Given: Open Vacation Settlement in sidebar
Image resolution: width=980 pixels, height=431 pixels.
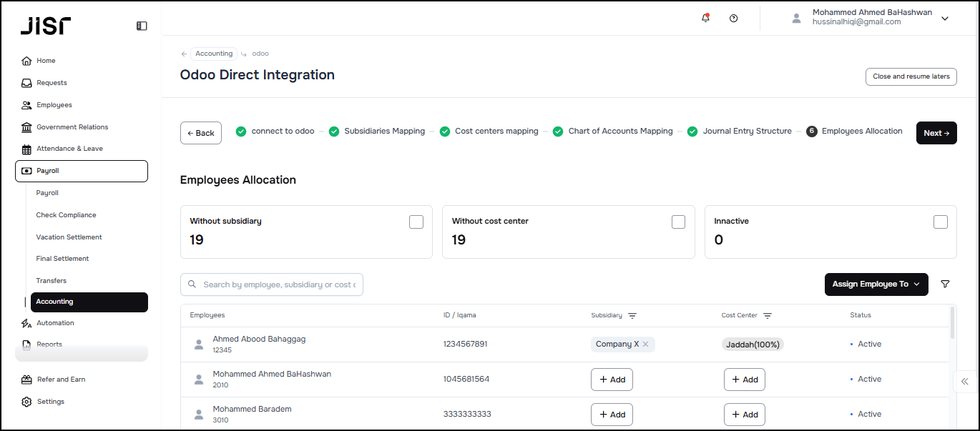Looking at the screenshot, I should pos(69,237).
